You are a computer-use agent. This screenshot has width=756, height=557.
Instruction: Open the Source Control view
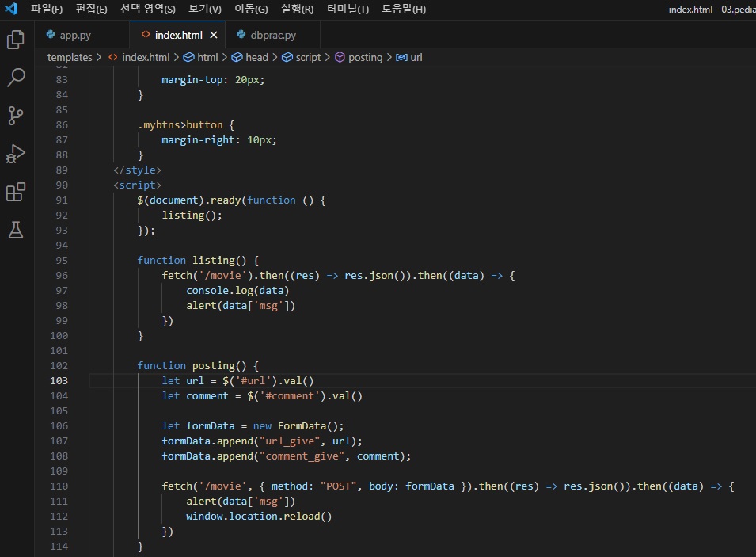[16, 116]
